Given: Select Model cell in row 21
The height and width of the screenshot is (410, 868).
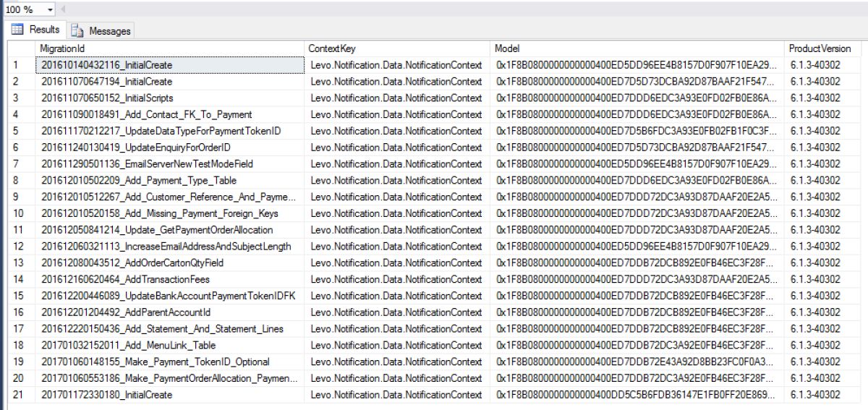Looking at the screenshot, I should tap(637, 395).
